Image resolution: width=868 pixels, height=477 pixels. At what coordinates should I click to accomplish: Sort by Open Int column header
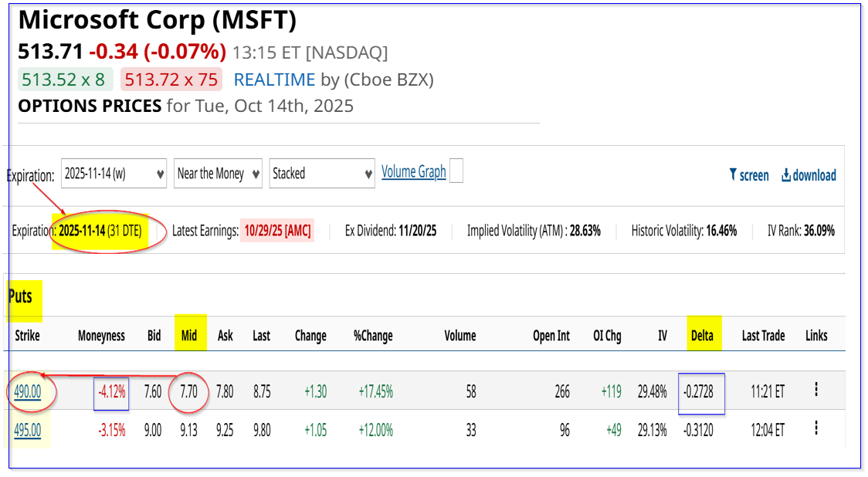point(551,336)
